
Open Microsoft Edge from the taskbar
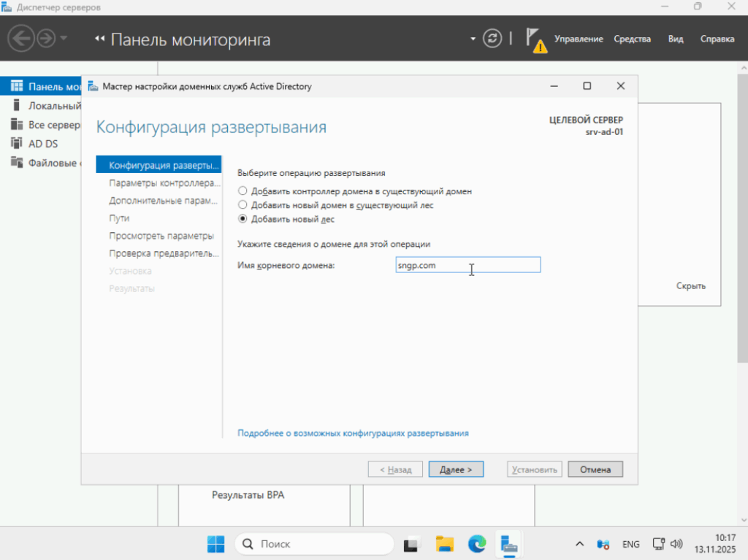[x=477, y=544]
